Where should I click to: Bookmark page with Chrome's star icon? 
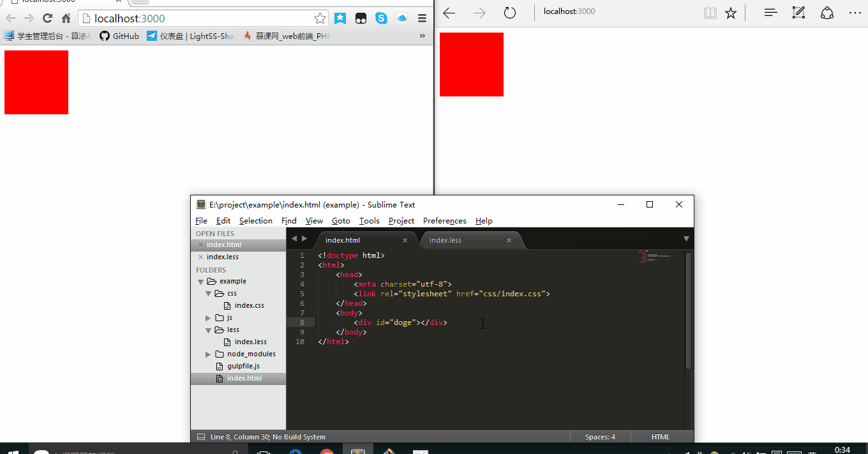320,19
